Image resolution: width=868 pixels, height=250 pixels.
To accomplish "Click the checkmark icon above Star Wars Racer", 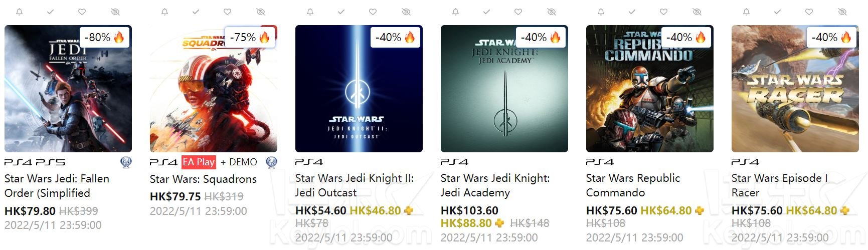I will [x=777, y=12].
